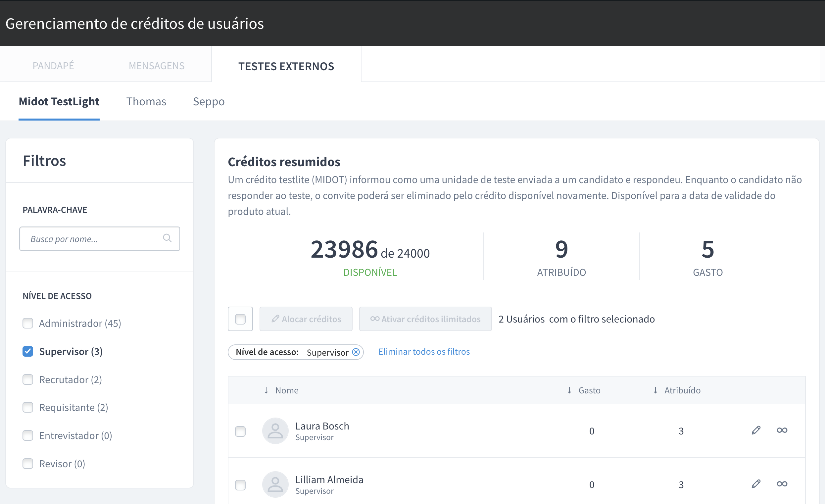Screen dimensions: 825x504
Task: Toggle the select-all users checkbox
Action: click(x=240, y=319)
